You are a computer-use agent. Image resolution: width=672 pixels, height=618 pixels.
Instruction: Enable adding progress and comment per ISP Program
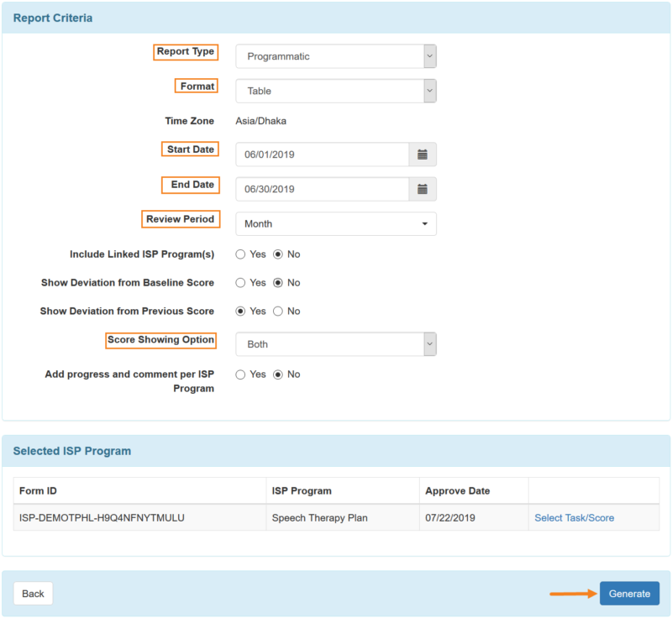(240, 374)
